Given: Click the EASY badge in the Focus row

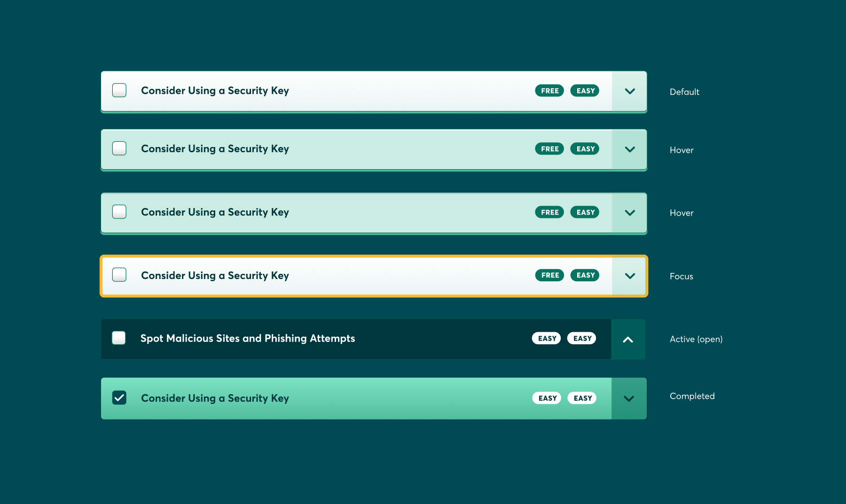Looking at the screenshot, I should [x=585, y=275].
